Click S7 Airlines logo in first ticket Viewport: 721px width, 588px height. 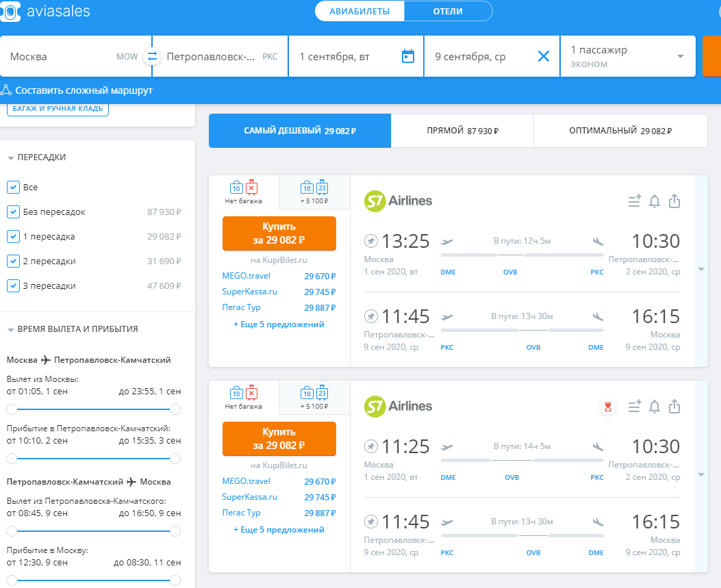[x=399, y=201]
